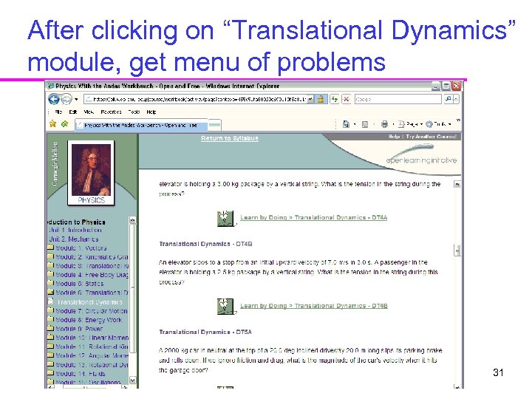Viewport: 532px width, 399px height.
Task: Open the Favorites menu
Action: [111, 112]
